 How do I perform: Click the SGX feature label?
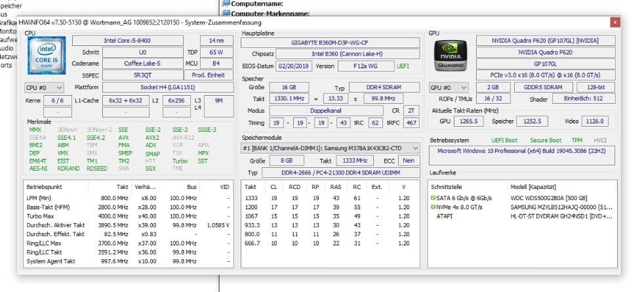(x=151, y=169)
